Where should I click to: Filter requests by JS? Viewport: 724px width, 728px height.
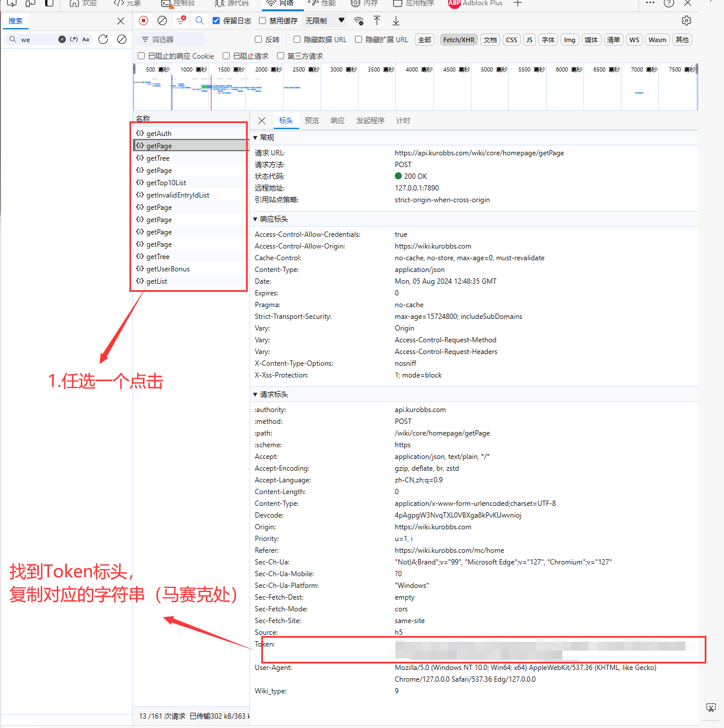click(530, 40)
